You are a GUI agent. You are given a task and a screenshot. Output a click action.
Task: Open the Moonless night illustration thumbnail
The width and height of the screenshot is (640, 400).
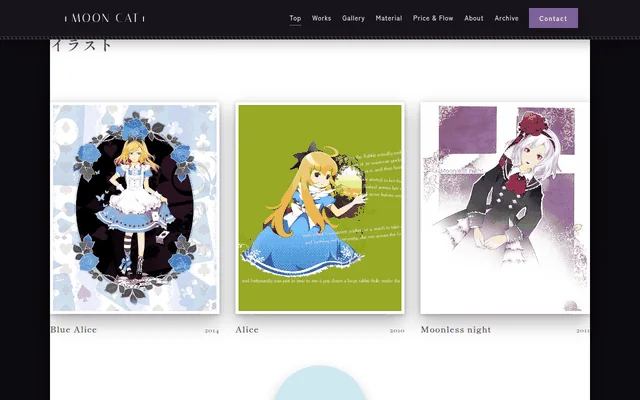(505, 208)
